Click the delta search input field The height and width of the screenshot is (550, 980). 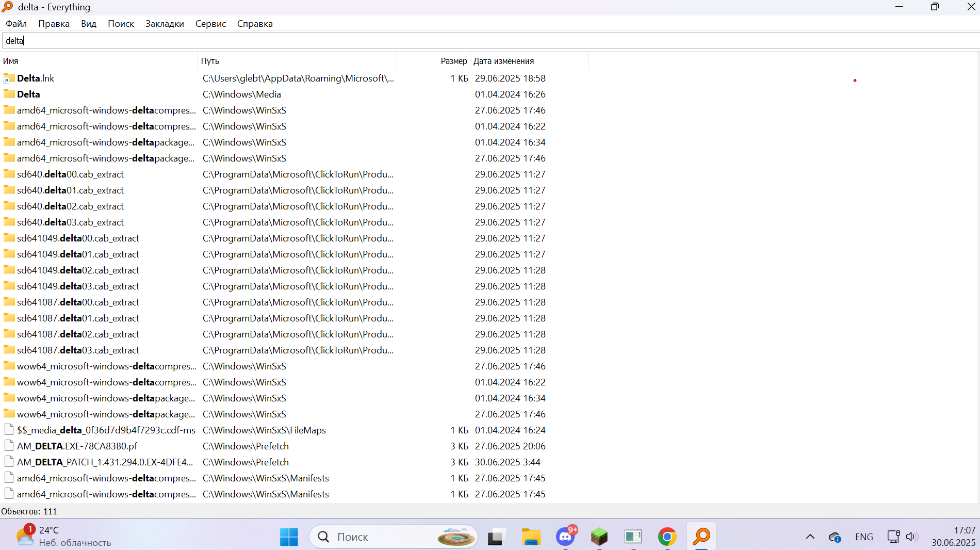click(x=490, y=41)
